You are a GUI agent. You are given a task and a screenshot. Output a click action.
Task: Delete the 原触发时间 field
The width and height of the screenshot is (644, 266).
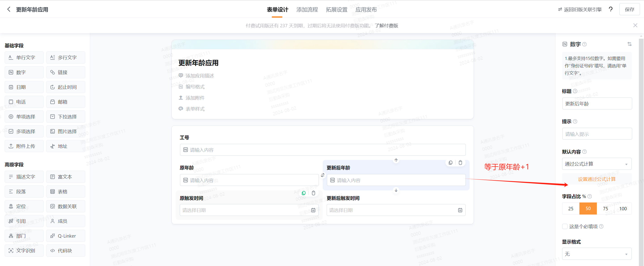[313, 193]
